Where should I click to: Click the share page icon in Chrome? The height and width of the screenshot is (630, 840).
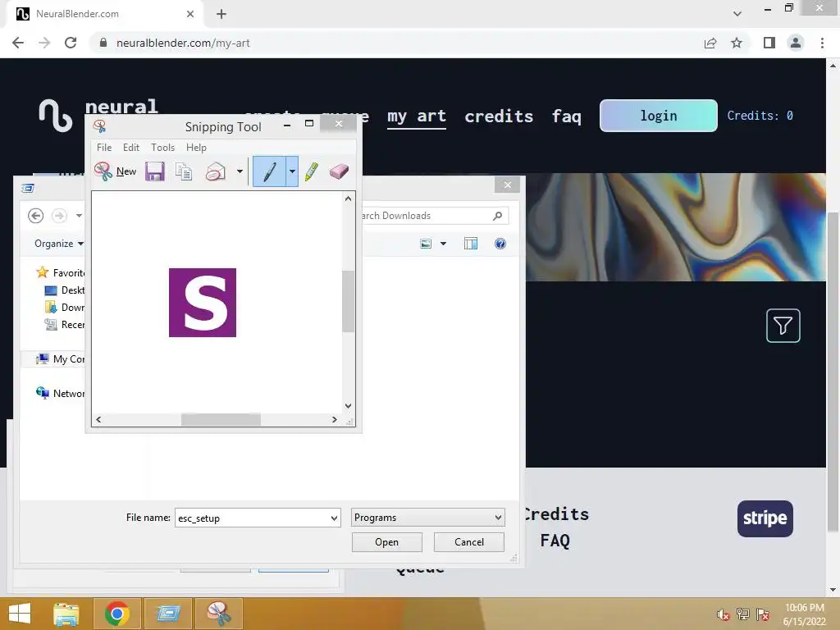[710, 43]
